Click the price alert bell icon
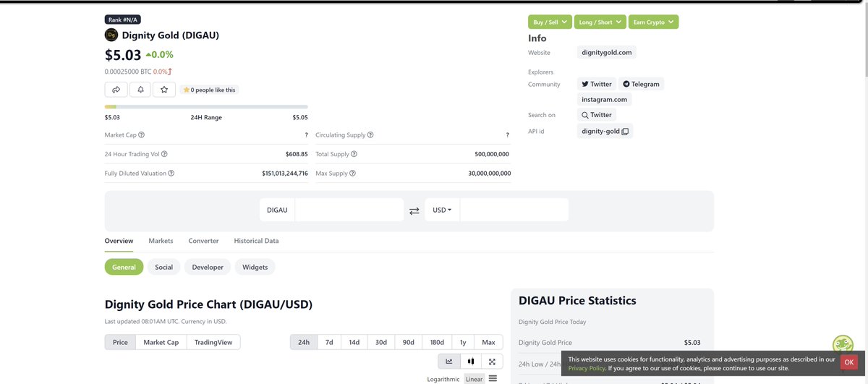The image size is (868, 384). click(x=140, y=89)
